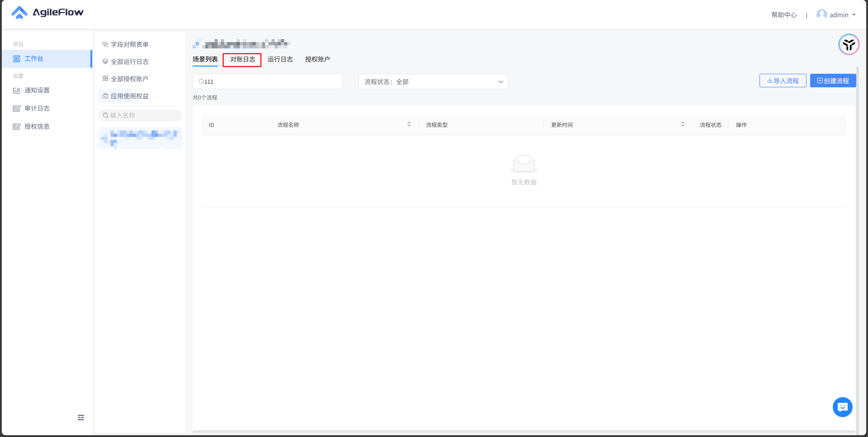Sort table by 流程名称 column
The height and width of the screenshot is (437, 868).
coord(409,124)
